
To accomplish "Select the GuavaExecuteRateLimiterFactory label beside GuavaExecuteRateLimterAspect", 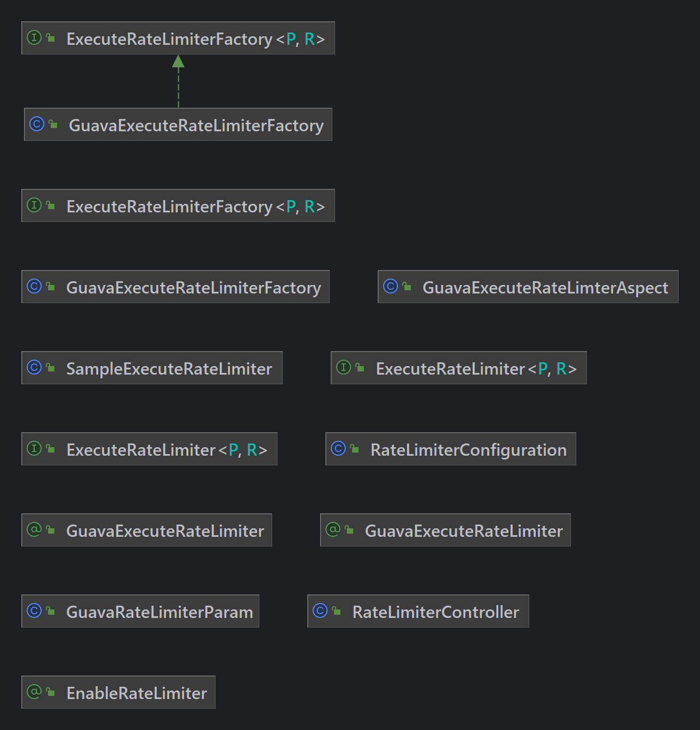I will point(194,288).
